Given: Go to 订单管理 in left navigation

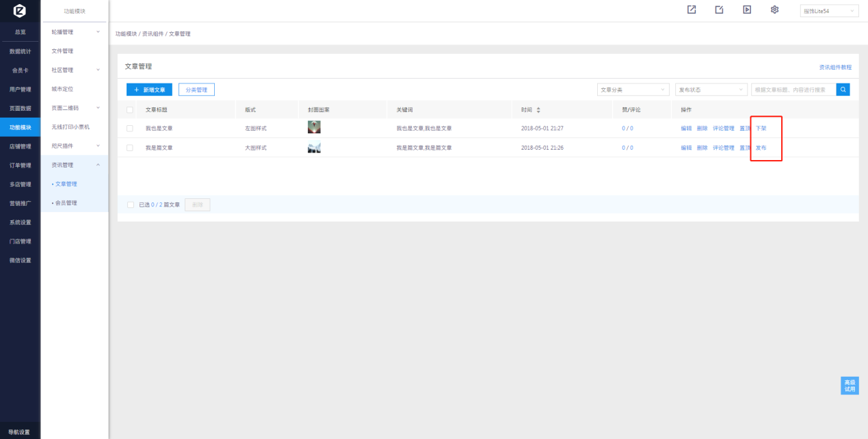Looking at the screenshot, I should pyautogui.click(x=20, y=165).
